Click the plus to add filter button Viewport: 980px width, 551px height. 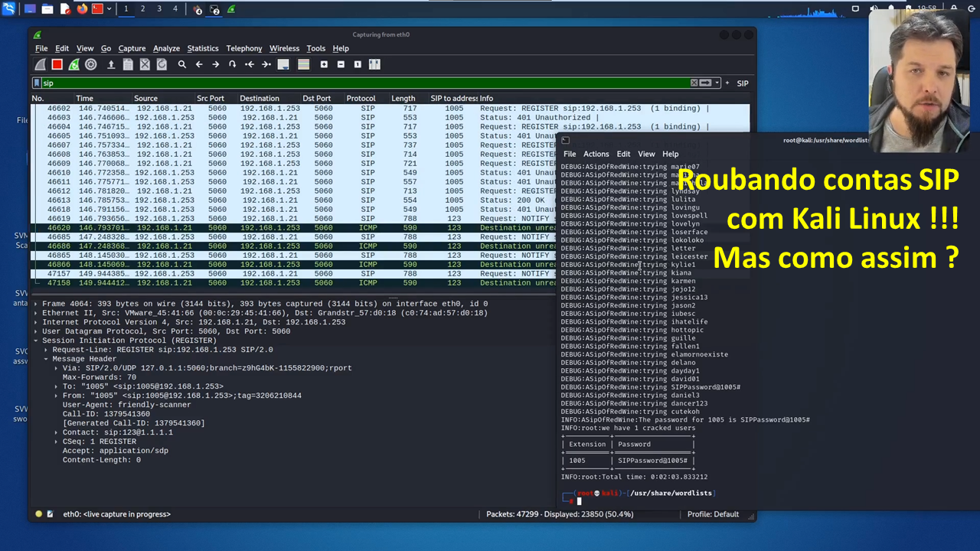pyautogui.click(x=727, y=83)
